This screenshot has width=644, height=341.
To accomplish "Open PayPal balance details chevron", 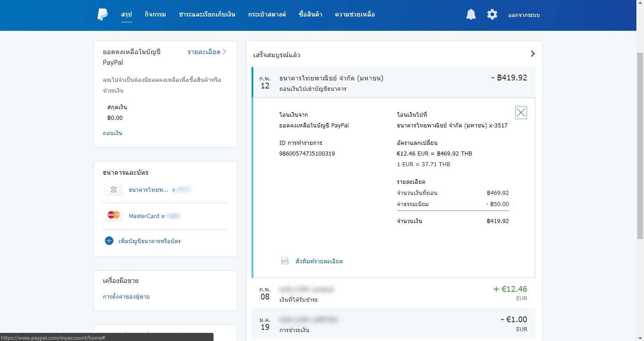I will tap(224, 52).
